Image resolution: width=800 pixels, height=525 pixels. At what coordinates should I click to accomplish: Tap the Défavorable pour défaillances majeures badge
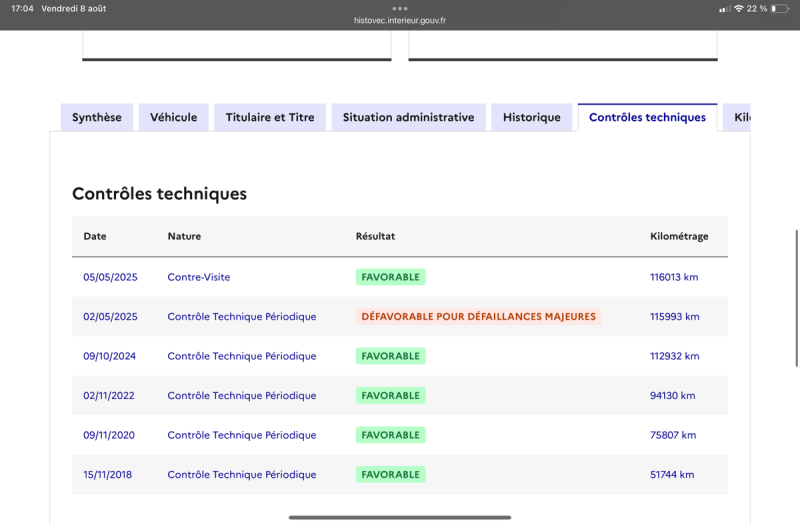pos(478,316)
